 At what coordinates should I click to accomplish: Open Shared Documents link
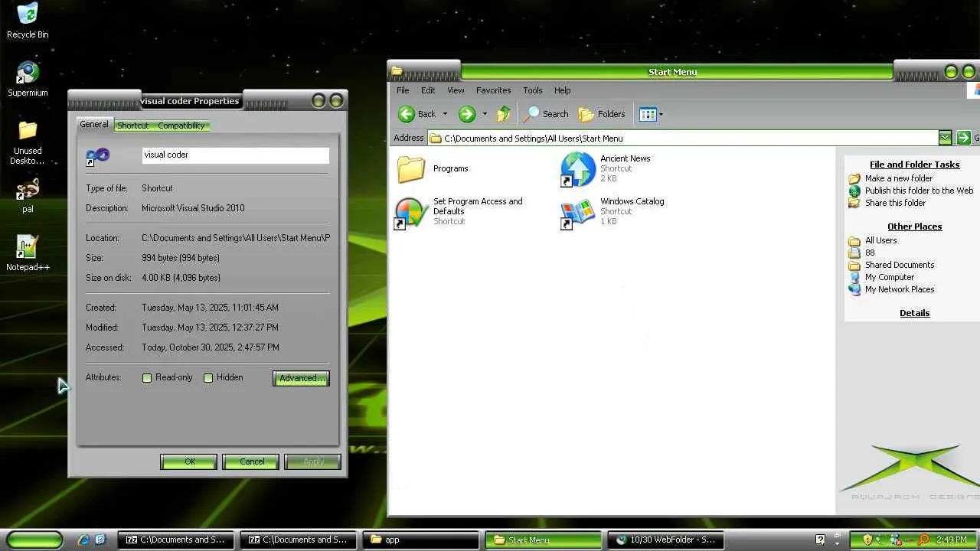[900, 265]
